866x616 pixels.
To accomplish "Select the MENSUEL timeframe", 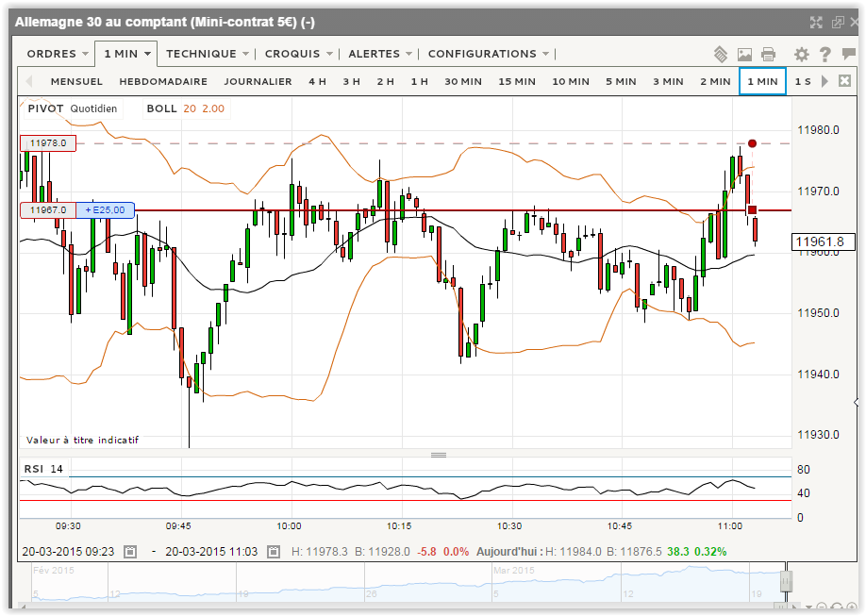I will 76,82.
